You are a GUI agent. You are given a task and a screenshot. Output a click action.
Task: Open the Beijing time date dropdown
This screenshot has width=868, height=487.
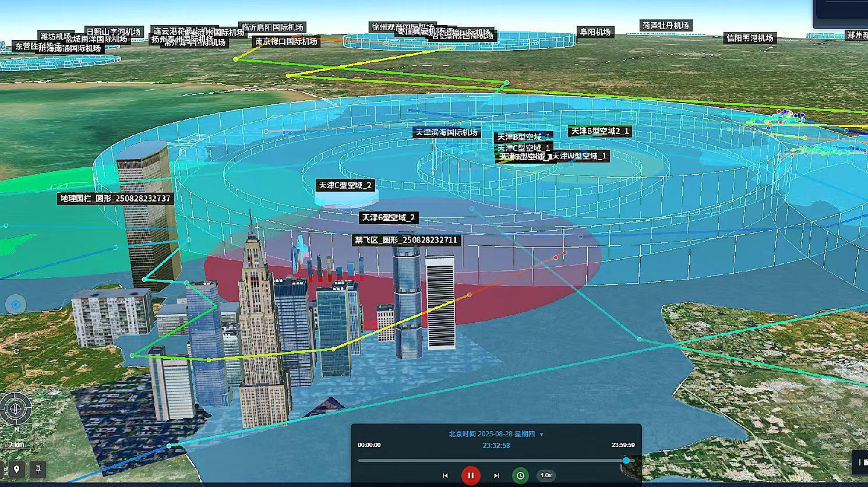coord(541,435)
